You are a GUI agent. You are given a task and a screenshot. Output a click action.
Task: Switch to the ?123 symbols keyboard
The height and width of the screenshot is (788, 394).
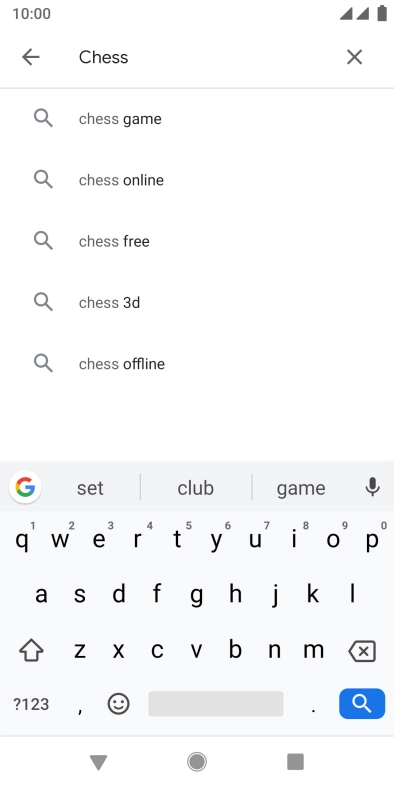(31, 704)
